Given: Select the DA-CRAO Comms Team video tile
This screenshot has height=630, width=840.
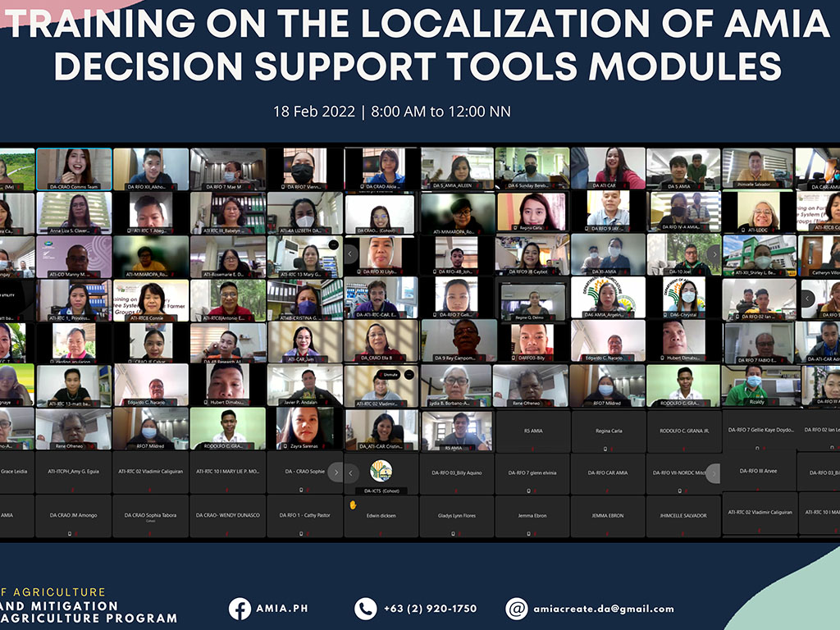Looking at the screenshot, I should click(74, 169).
